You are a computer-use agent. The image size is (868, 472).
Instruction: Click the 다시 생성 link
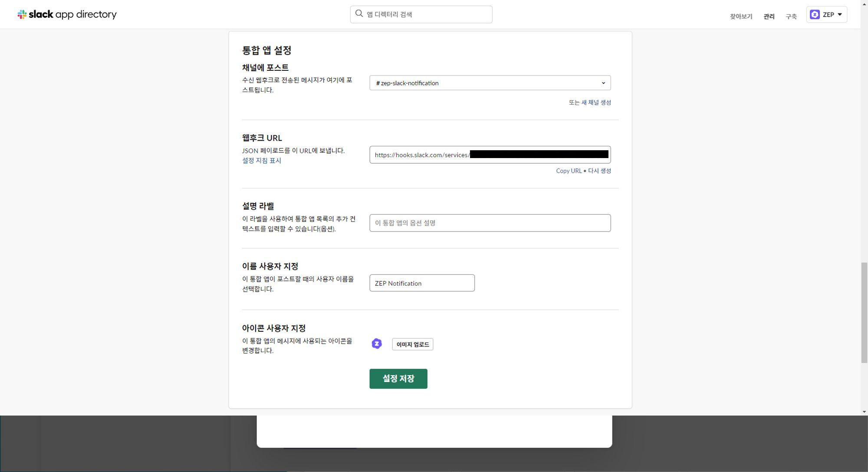coord(599,171)
